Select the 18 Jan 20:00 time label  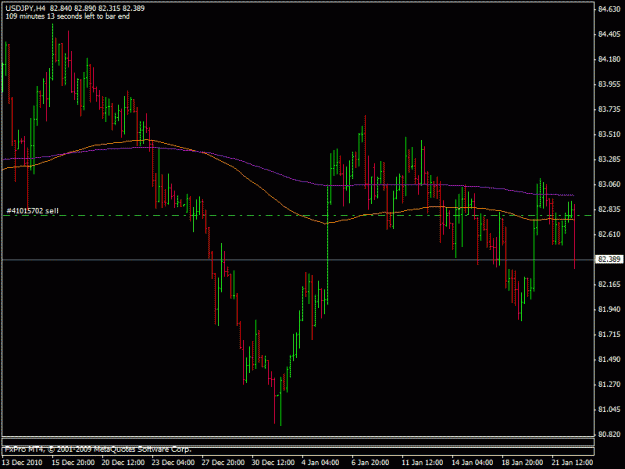[522, 462]
